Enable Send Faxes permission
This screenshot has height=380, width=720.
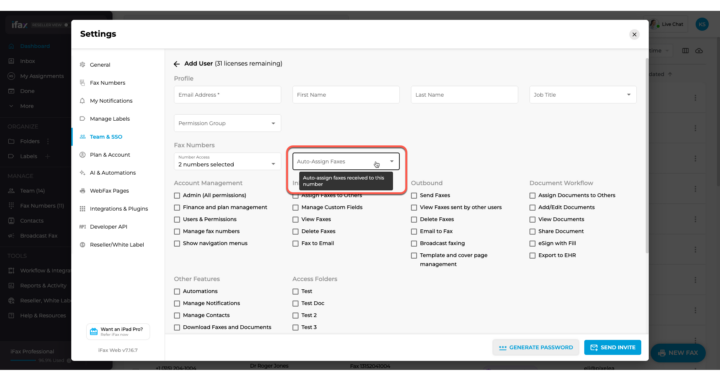click(414, 196)
